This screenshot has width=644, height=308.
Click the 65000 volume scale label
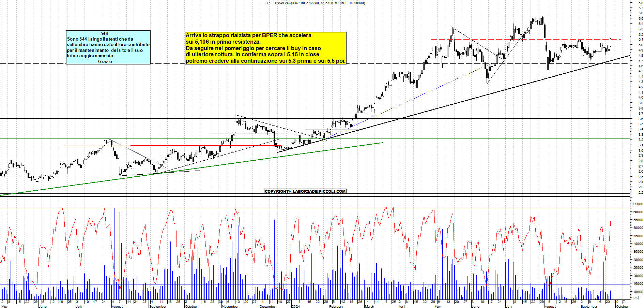[638, 204]
